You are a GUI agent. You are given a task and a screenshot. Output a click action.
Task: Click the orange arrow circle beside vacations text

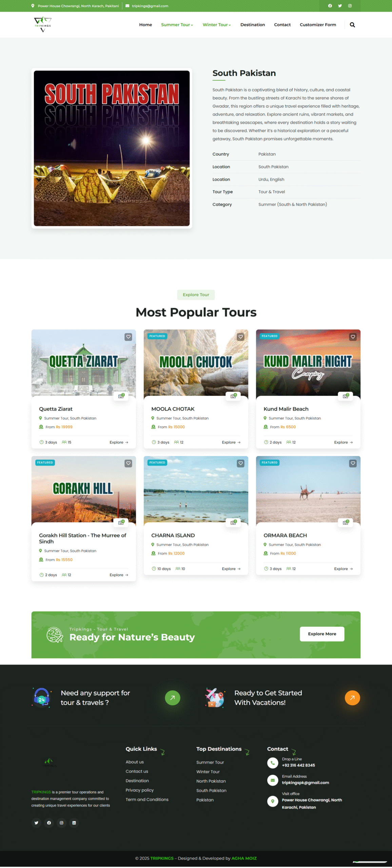(352, 698)
